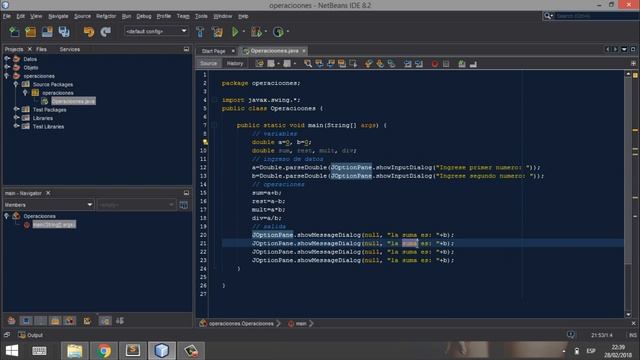Click the Comment icon in editor toolbar
The image size is (640, 360).
click(462, 64)
